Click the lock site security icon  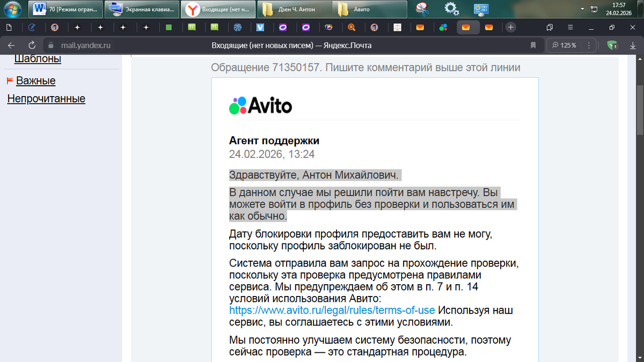click(x=52, y=46)
